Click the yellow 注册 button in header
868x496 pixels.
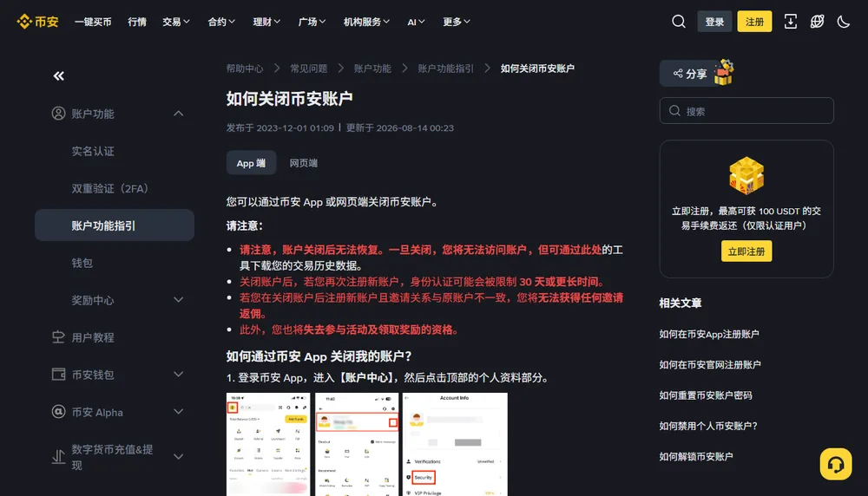click(x=754, y=22)
